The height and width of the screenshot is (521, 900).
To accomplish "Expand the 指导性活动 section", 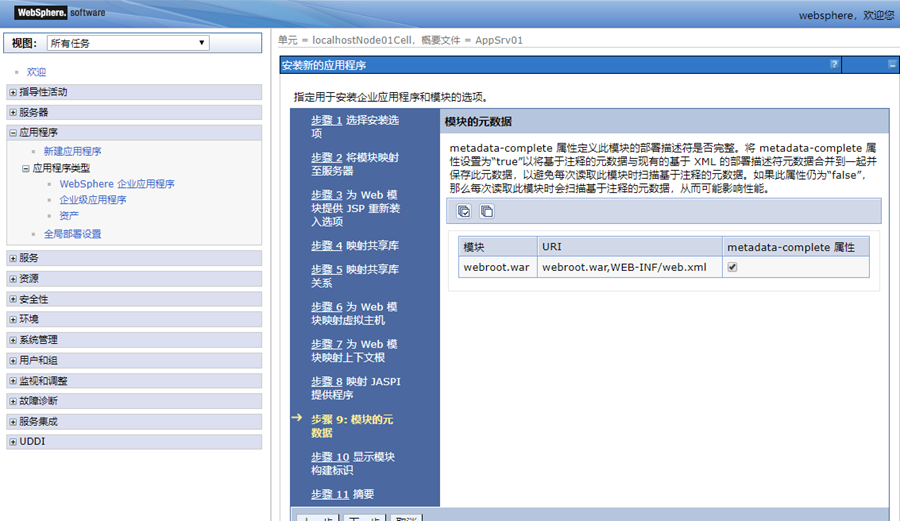I will pos(13,92).
